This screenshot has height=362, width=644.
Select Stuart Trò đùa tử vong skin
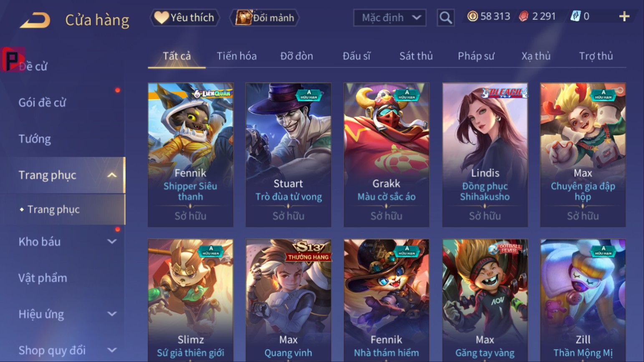[288, 155]
